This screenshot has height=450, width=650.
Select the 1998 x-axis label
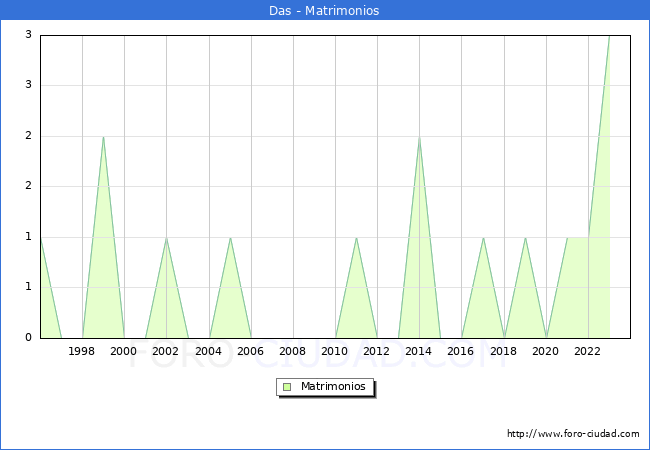coord(81,351)
